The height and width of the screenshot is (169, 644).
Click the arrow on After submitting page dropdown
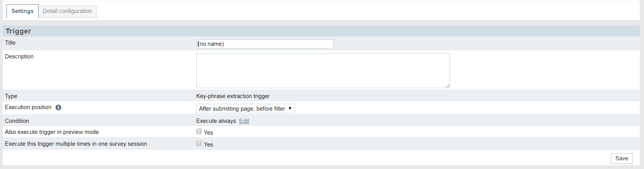click(x=290, y=109)
